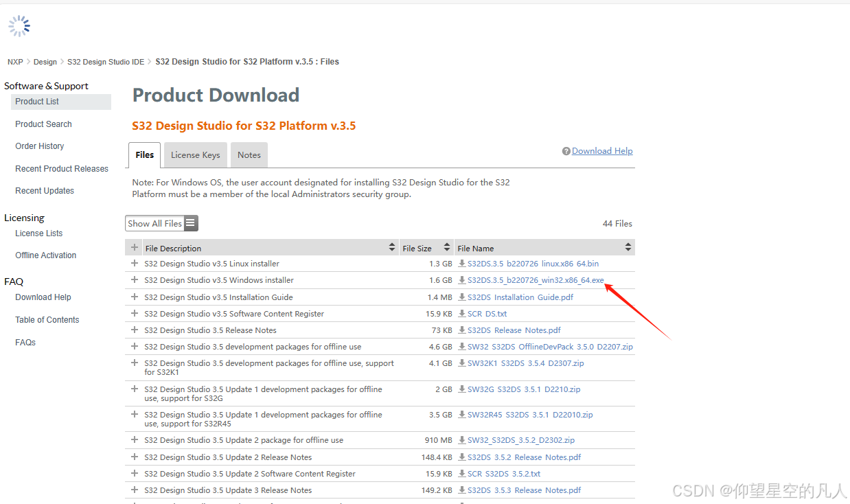Open sidebar Download Help under FAQ

tap(43, 297)
